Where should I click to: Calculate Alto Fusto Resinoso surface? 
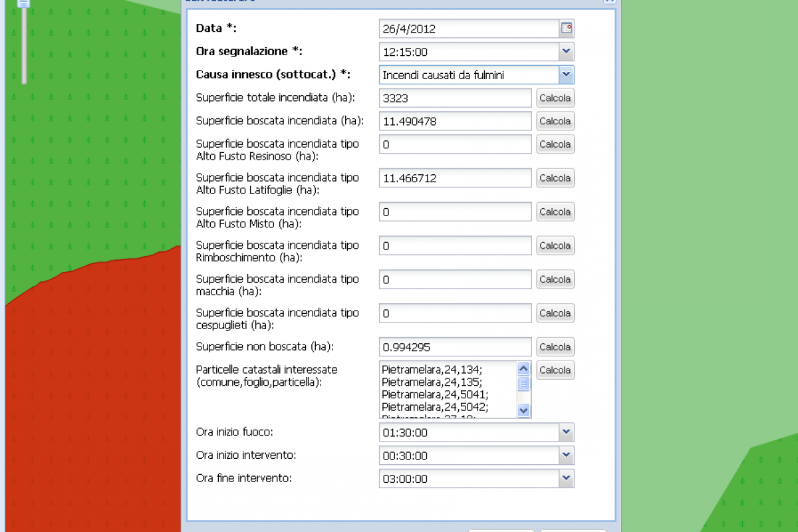click(x=555, y=144)
